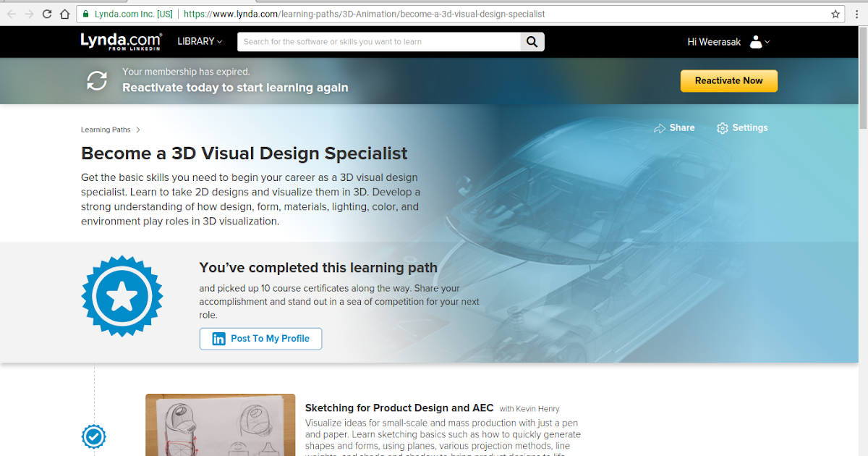Click the Lynda.com logo
Image resolution: width=868 pixels, height=456 pixels.
[121, 42]
